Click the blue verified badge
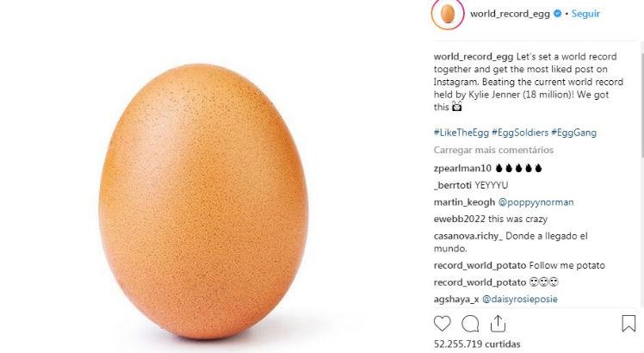The height and width of the screenshot is (353, 644). tap(557, 14)
